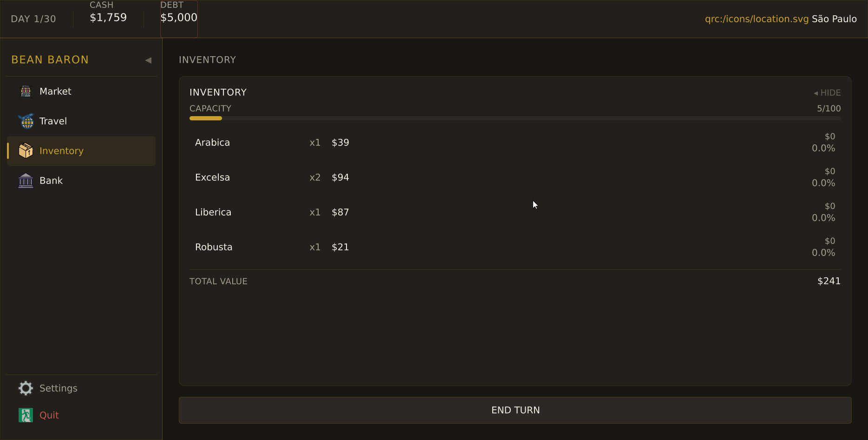Viewport: 868px width, 440px height.
Task: Click the Travel globe icon
Action: [x=26, y=121]
